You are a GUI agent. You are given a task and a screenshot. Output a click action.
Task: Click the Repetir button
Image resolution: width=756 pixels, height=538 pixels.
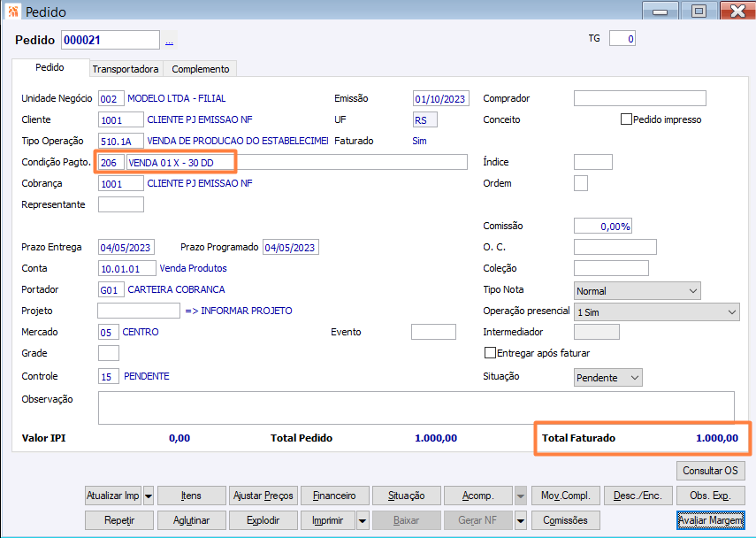[x=119, y=520]
